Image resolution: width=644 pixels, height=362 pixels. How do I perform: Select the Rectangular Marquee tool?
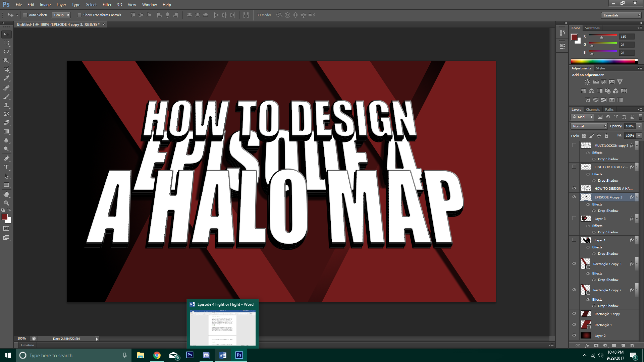tap(6, 43)
